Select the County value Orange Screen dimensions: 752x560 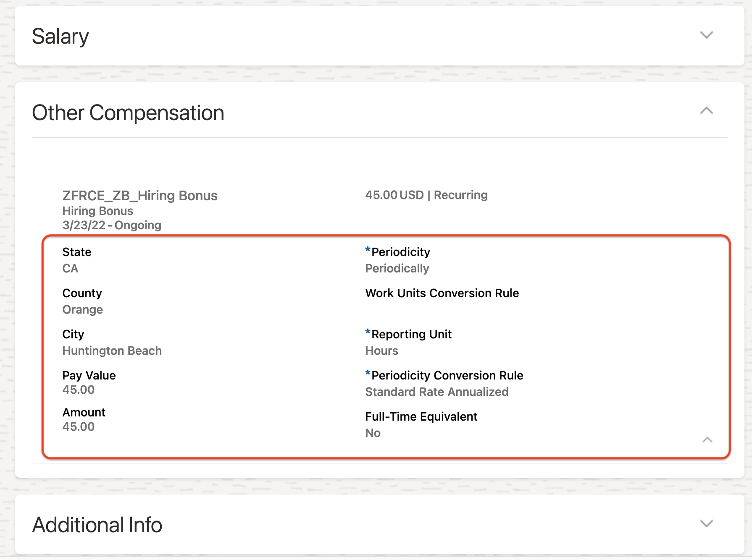83,310
